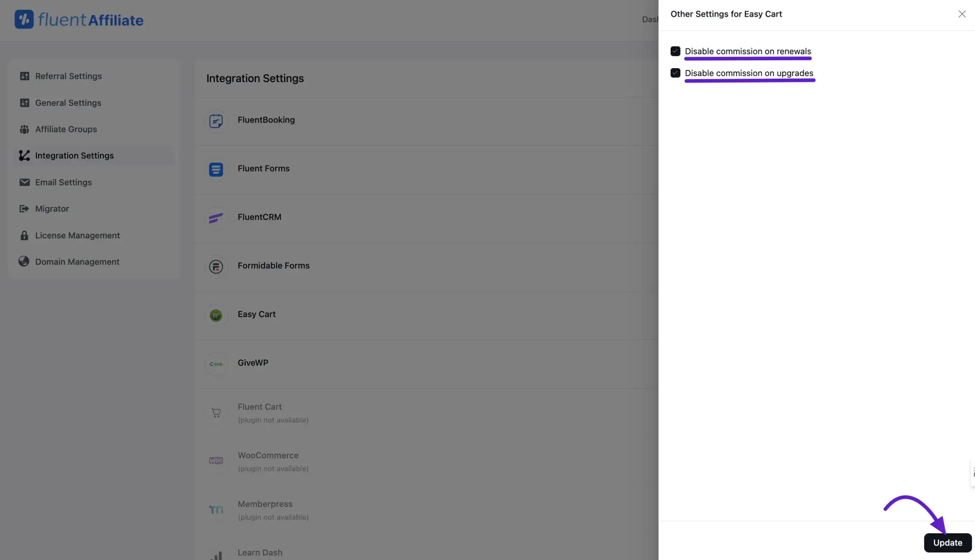Image resolution: width=975 pixels, height=560 pixels.
Task: Uncheck Disable commission on upgrades
Action: point(675,73)
